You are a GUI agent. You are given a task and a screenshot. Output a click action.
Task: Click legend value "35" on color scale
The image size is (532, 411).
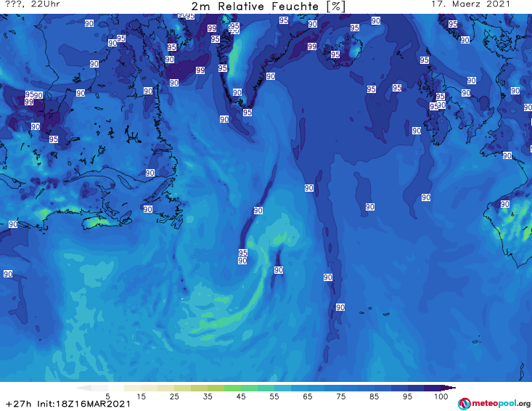pyautogui.click(x=208, y=396)
